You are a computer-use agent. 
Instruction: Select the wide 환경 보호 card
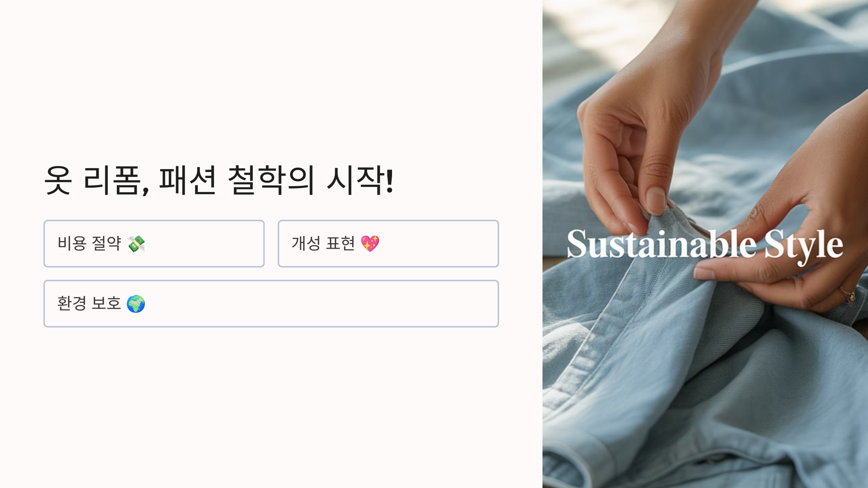[271, 304]
